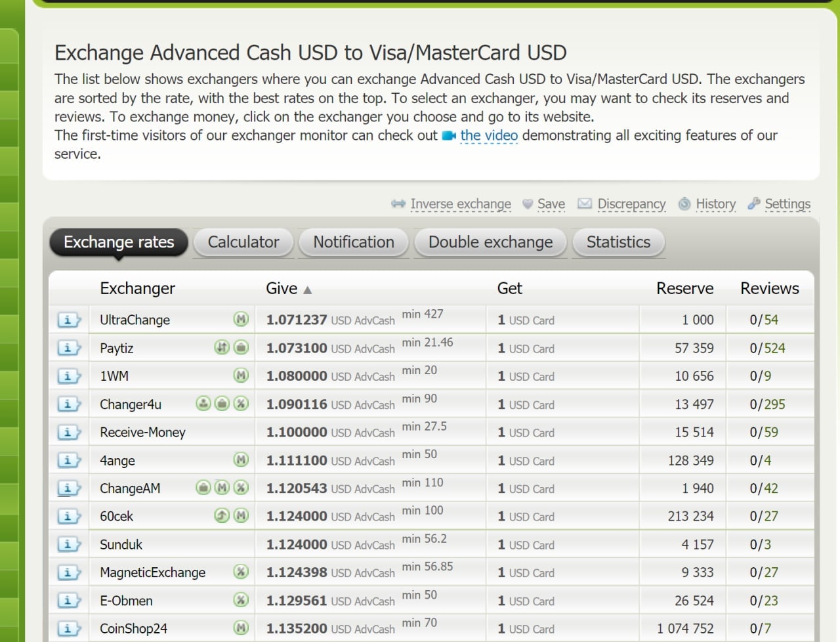Open the info icon for Paytiz

click(x=69, y=348)
